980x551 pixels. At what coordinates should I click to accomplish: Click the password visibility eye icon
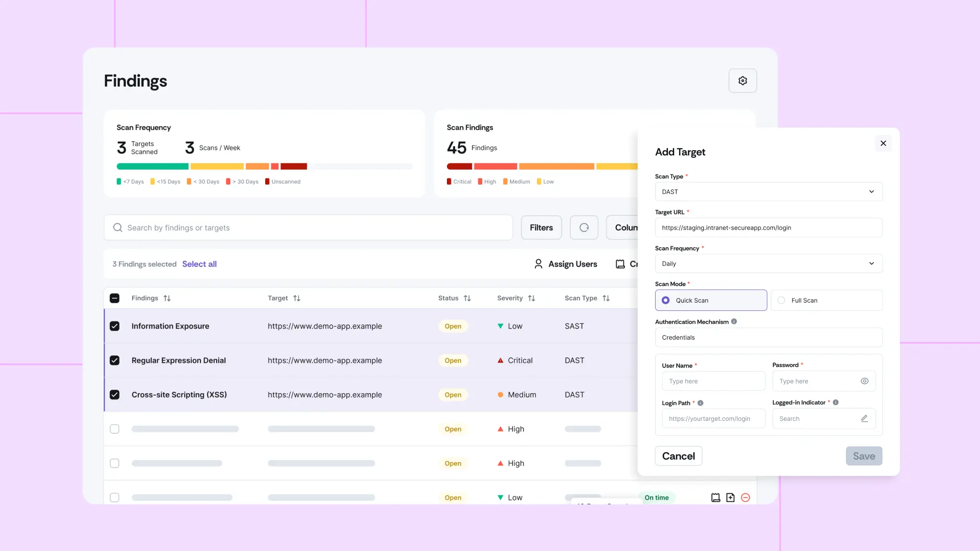[x=864, y=381]
